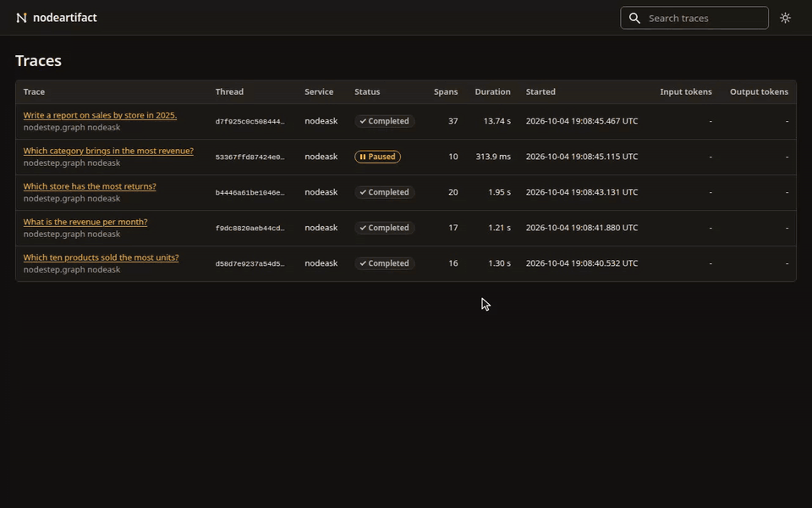Click the nodeartifact N logo icon

point(21,18)
